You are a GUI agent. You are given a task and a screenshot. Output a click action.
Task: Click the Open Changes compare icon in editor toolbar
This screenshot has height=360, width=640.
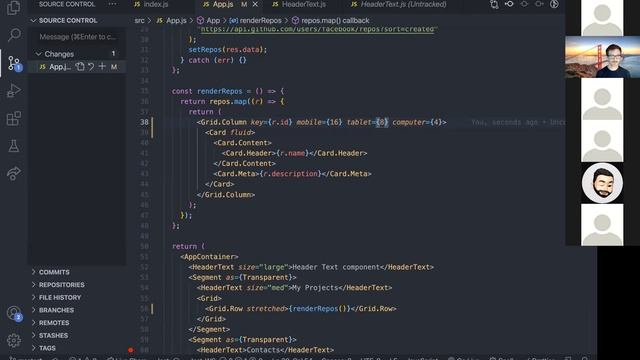494,4
